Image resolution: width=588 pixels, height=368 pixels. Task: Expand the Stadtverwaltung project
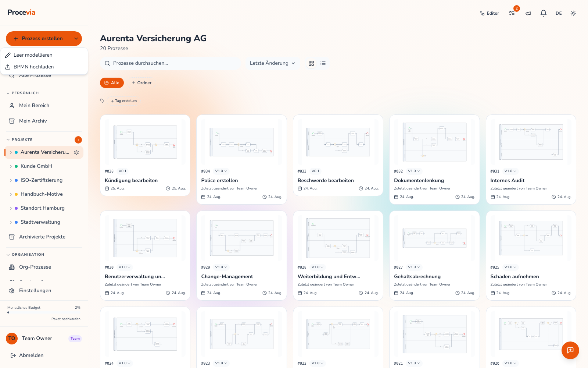pos(11,222)
